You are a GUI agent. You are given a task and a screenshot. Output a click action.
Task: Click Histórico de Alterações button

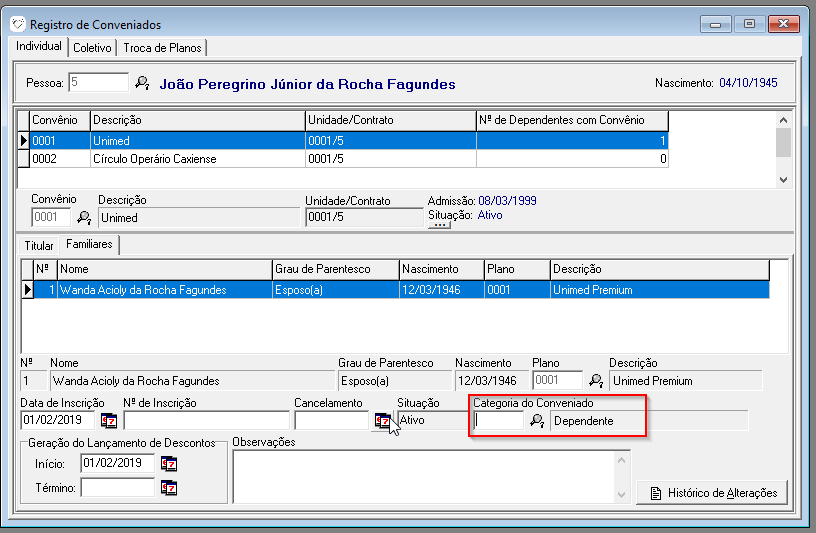712,493
